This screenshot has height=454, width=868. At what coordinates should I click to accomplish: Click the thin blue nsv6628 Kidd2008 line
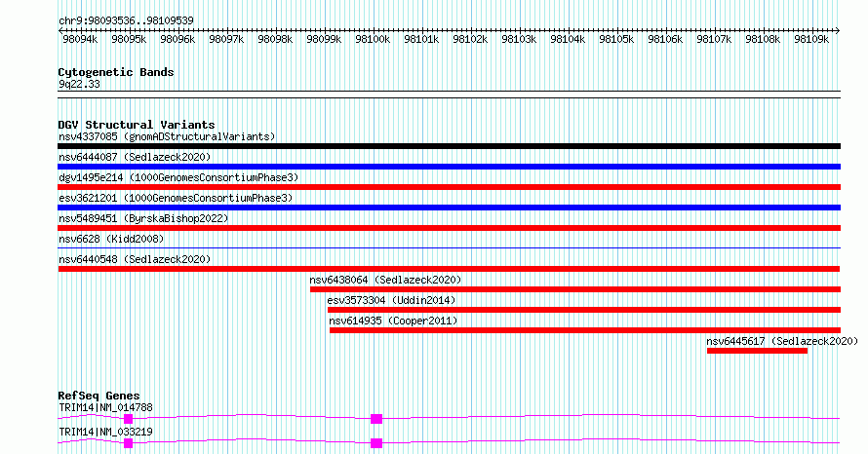click(x=449, y=248)
